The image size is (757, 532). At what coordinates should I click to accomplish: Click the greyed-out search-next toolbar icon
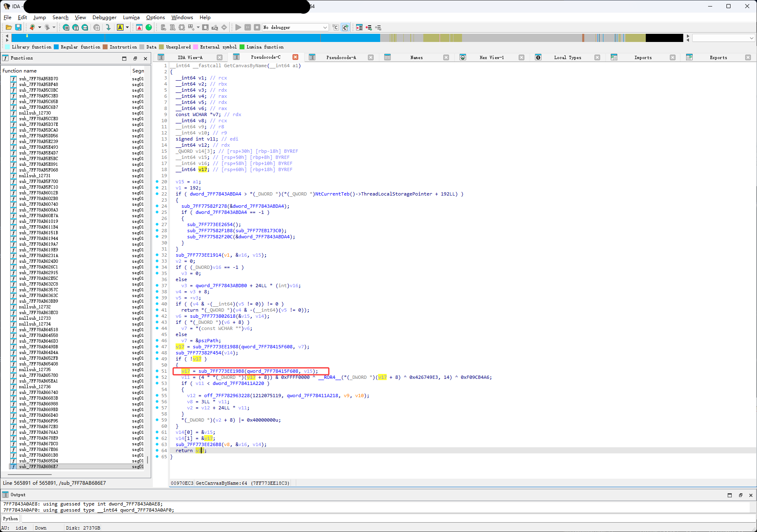coord(97,27)
